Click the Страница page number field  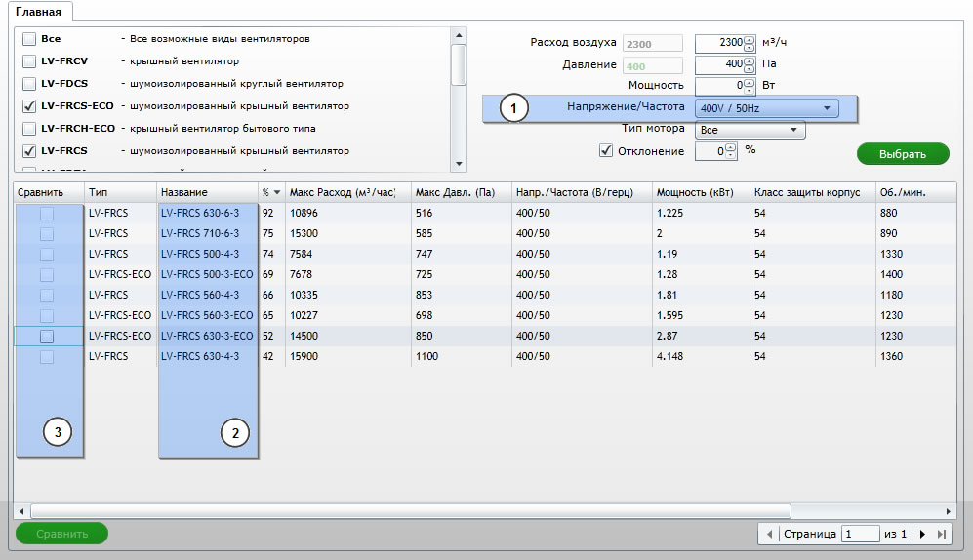pyautogui.click(x=861, y=534)
